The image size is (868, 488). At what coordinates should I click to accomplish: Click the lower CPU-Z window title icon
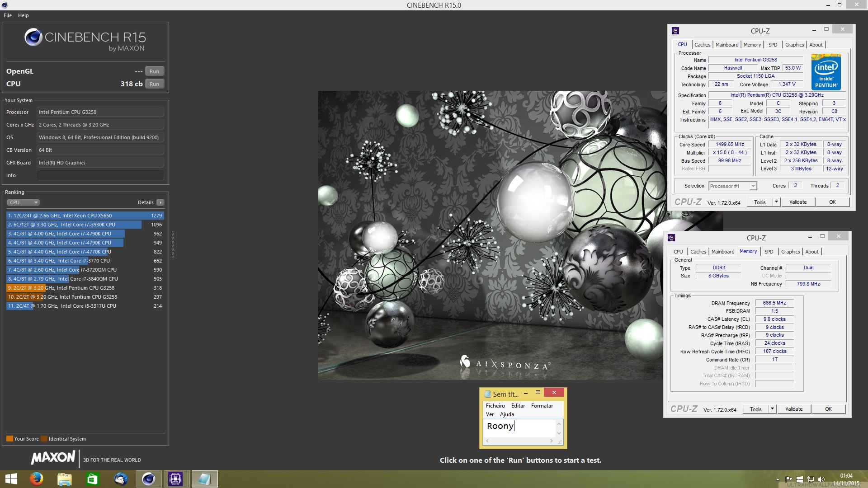tap(671, 238)
